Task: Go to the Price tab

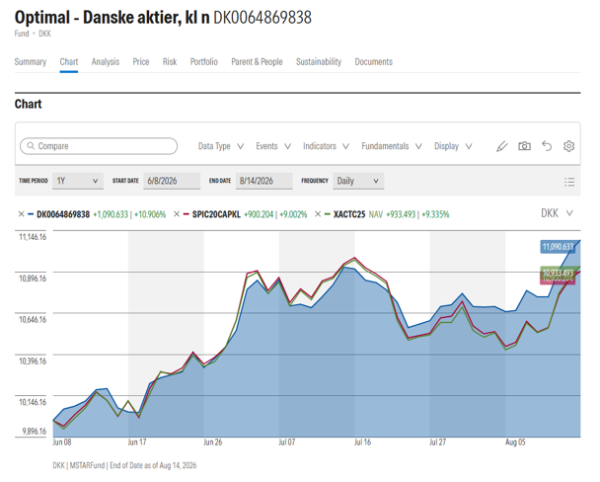Action: [141, 62]
